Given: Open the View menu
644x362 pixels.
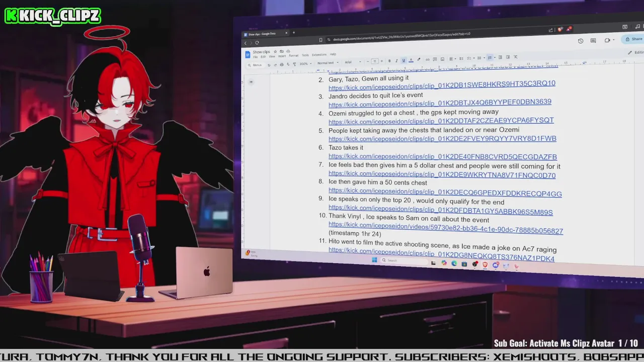Looking at the screenshot, I should 272,56.
